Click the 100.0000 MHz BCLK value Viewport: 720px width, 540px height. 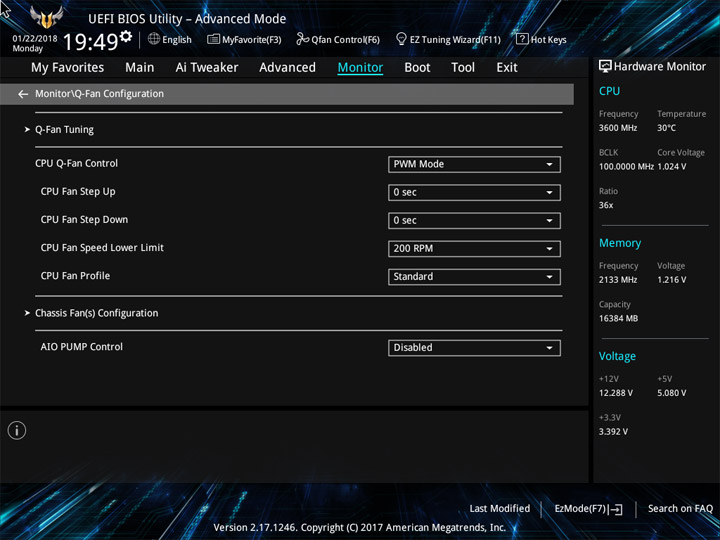pos(626,167)
